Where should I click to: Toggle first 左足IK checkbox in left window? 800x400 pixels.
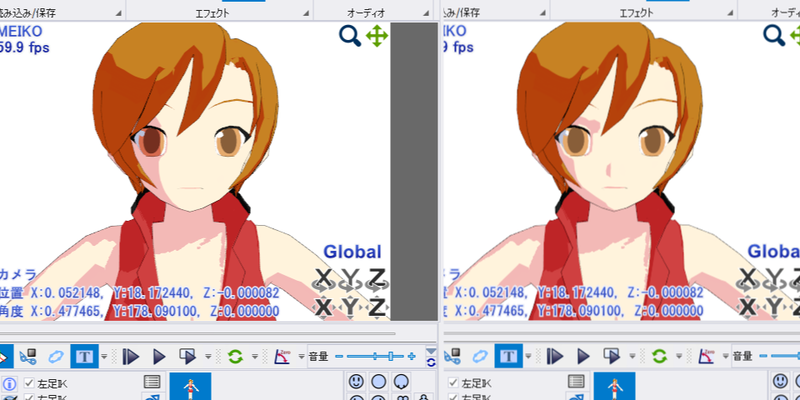(29, 383)
